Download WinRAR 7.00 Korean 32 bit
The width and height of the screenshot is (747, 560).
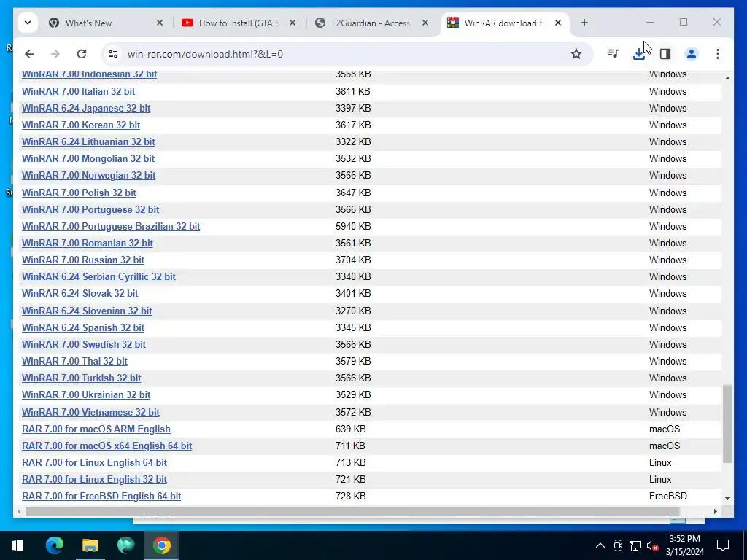(80, 125)
